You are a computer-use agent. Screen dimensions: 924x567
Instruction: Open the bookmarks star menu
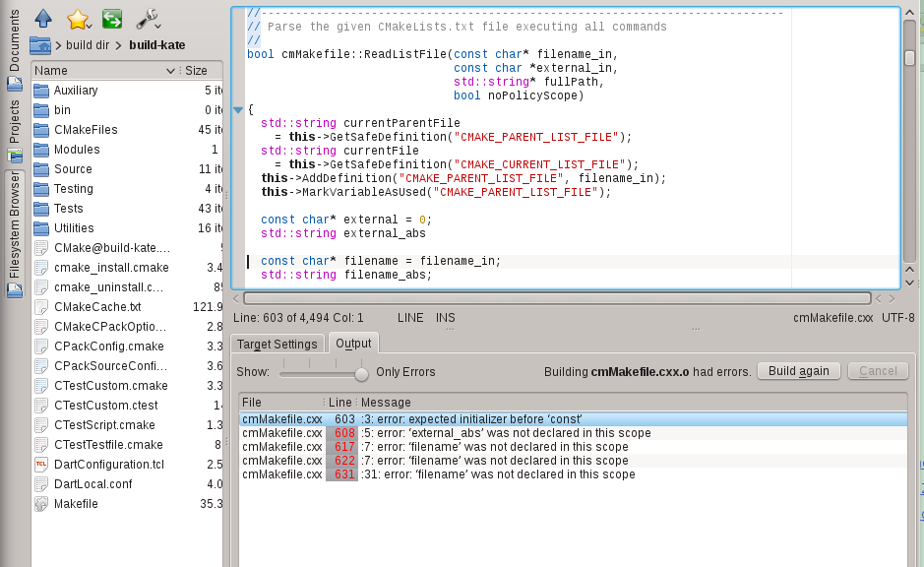78,18
